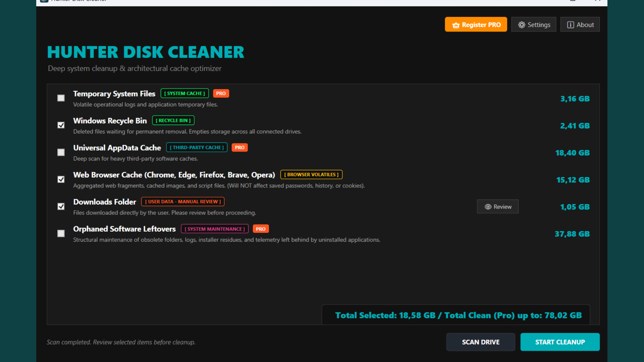Click the SYSTEM MAINTENANCE tag
This screenshot has height=362, width=644.
(215, 229)
